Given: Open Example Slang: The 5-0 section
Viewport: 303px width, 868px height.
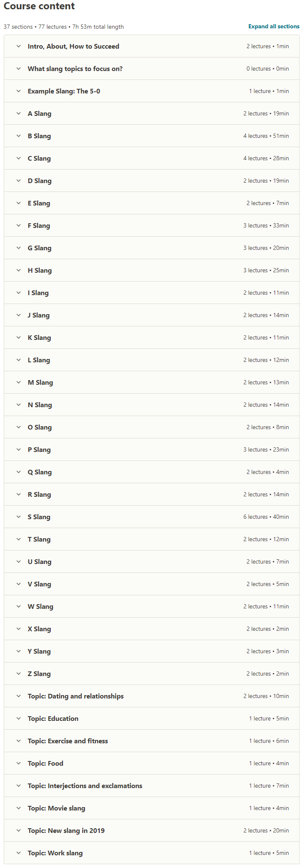Looking at the screenshot, I should (152, 91).
